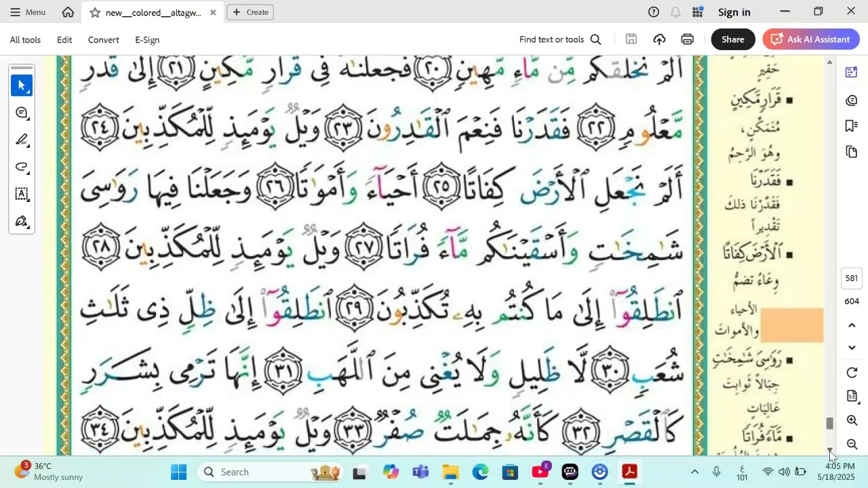Zoom in with the plus magnifier
Viewport: 868px width, 488px height.
click(x=852, y=421)
